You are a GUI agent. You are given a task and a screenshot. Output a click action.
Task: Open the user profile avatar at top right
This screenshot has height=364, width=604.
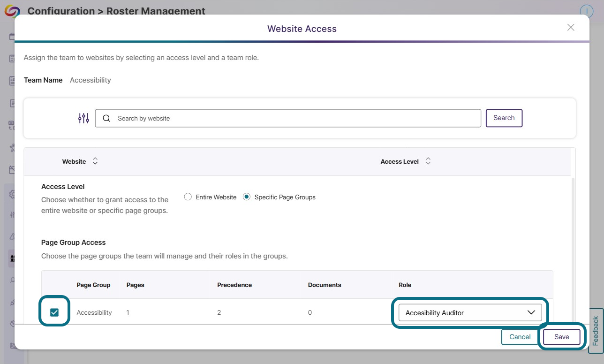[x=587, y=11]
